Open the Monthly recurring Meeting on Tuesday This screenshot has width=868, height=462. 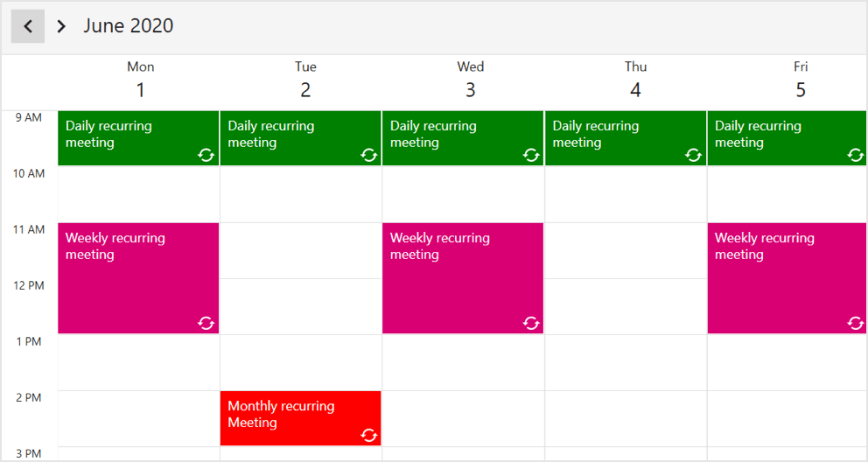289,416
